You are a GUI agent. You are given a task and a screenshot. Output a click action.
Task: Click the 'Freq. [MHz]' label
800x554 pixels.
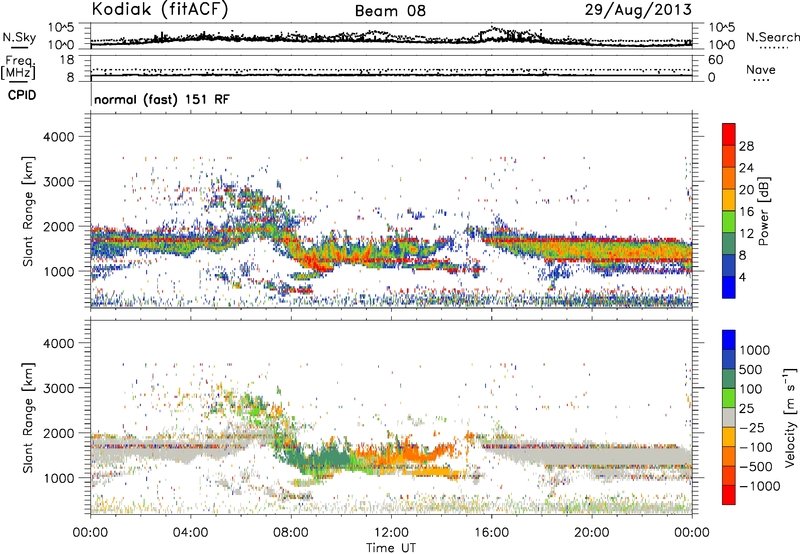pos(18,67)
